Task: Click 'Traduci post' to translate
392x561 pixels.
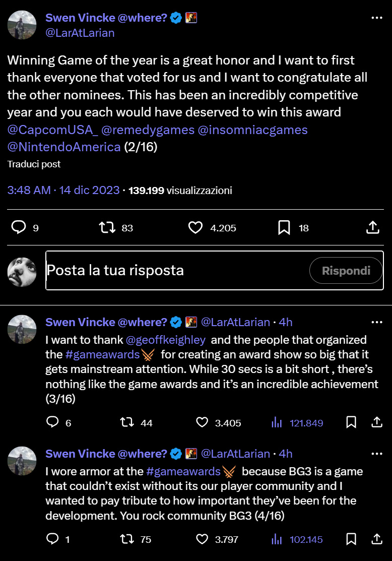Action: [x=34, y=164]
